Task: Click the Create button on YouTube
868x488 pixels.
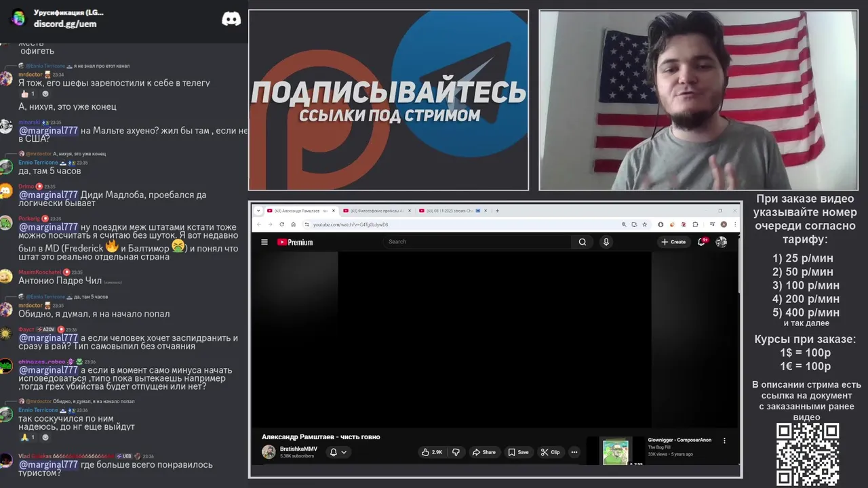Action: pos(673,242)
